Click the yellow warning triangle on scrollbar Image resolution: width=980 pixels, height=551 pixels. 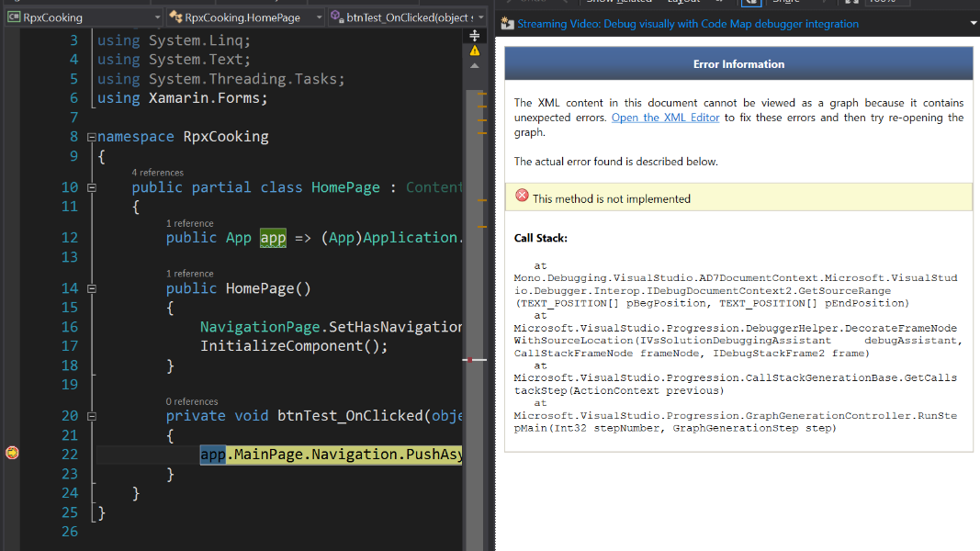(474, 51)
